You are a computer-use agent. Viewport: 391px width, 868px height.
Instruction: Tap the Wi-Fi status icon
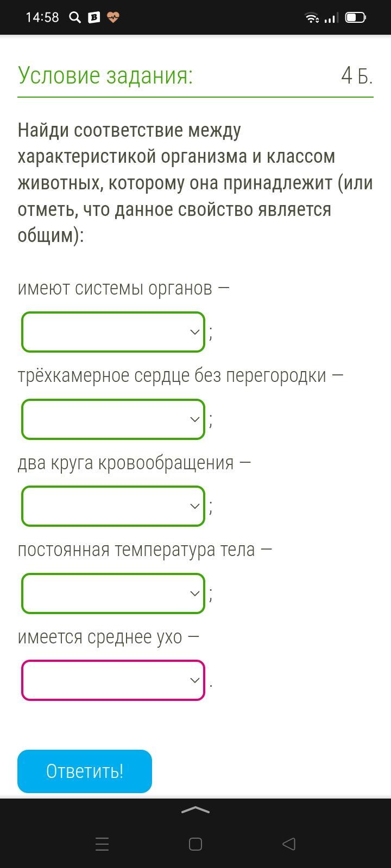pos(312,18)
